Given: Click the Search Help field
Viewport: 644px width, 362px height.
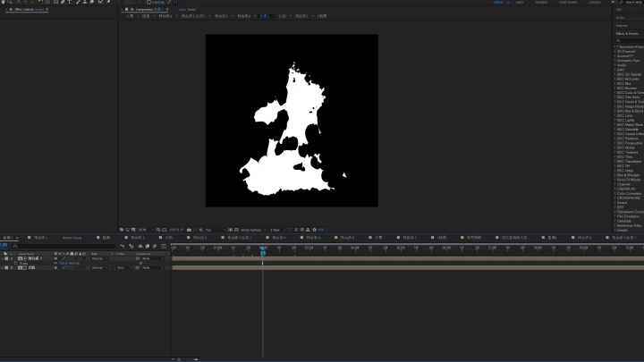Looking at the screenshot, I should pyautogui.click(x=634, y=2).
